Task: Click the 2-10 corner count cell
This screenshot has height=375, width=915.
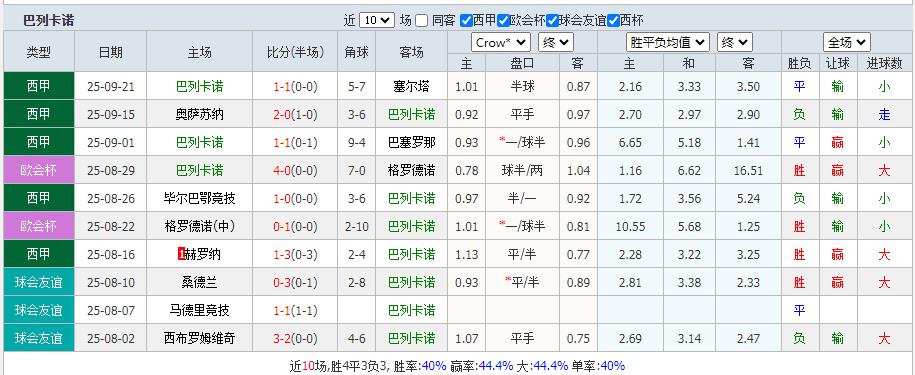Action: (x=357, y=227)
